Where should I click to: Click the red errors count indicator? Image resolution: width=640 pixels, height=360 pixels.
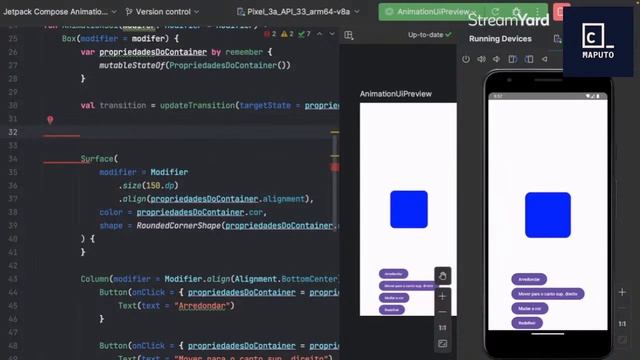point(270,34)
